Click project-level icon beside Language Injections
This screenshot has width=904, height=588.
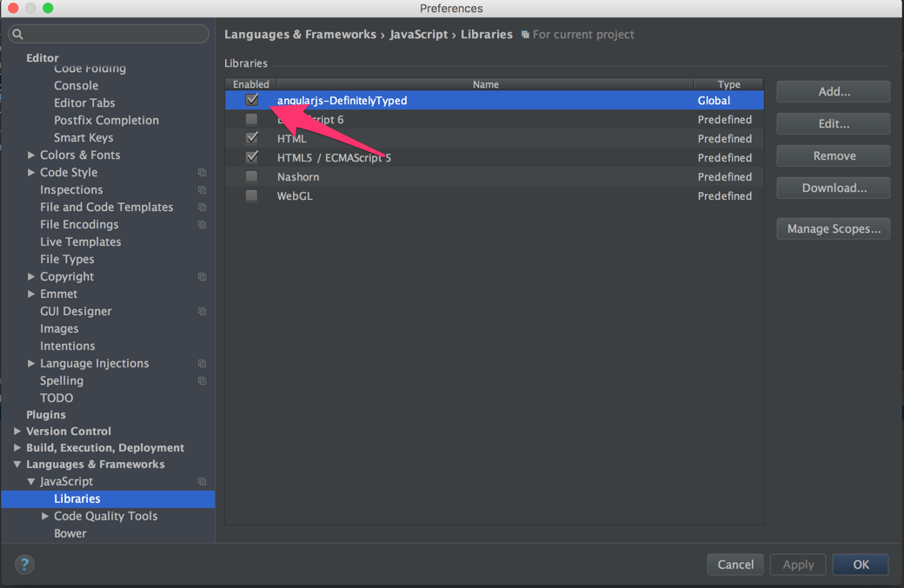tap(202, 363)
